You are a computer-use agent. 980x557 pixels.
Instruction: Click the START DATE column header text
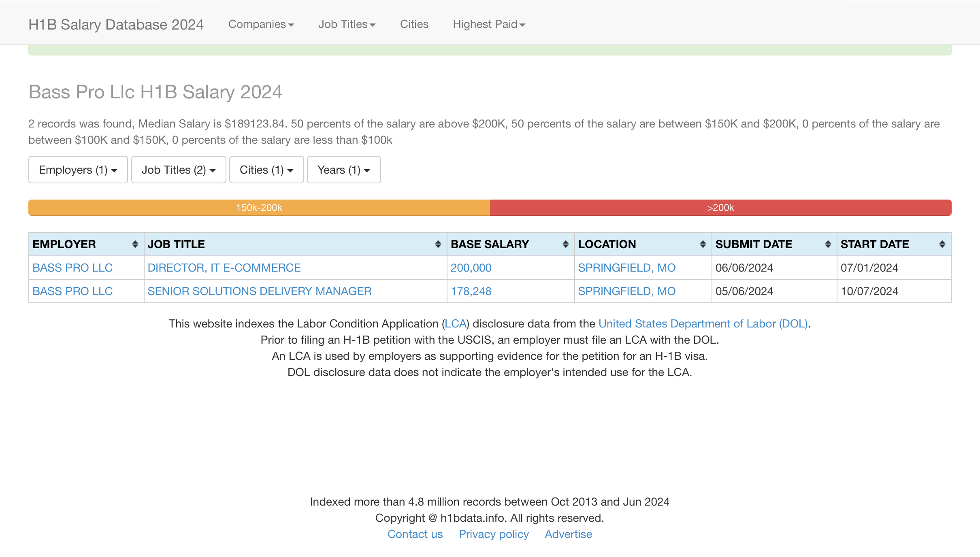coord(875,244)
